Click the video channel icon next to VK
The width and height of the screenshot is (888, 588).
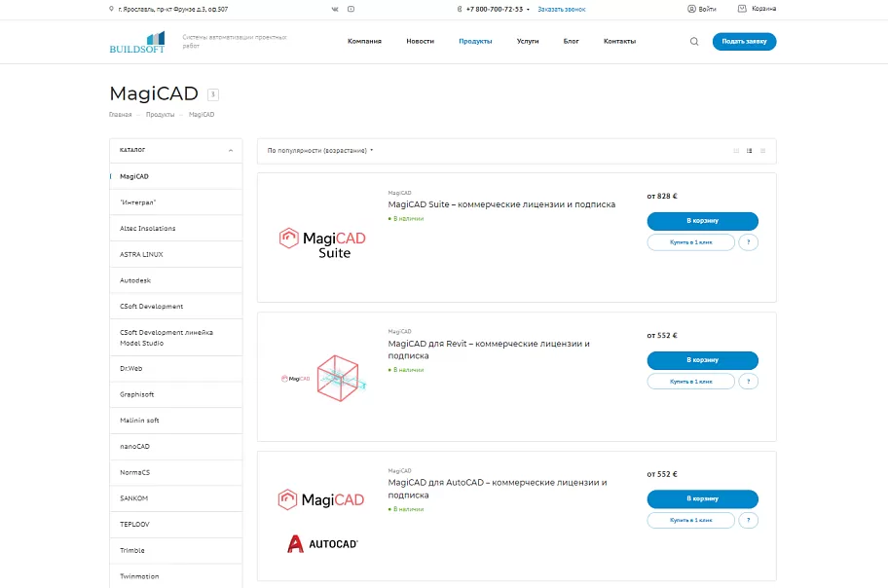coord(351,9)
